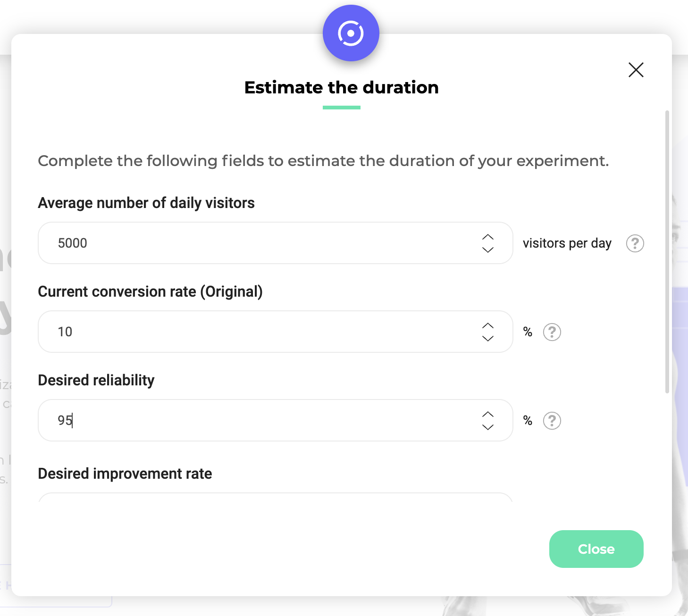Click the Estimate the duration heading
Image resolution: width=688 pixels, height=616 pixels.
(x=342, y=87)
